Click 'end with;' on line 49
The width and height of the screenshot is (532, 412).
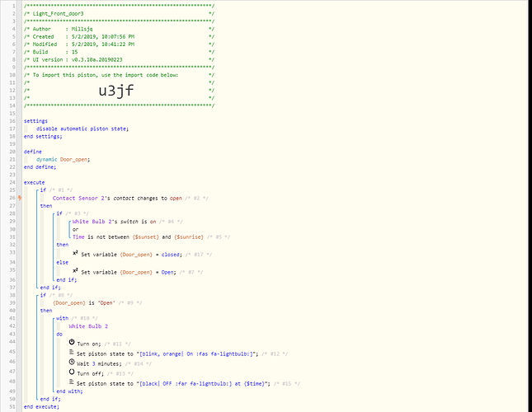[69, 391]
